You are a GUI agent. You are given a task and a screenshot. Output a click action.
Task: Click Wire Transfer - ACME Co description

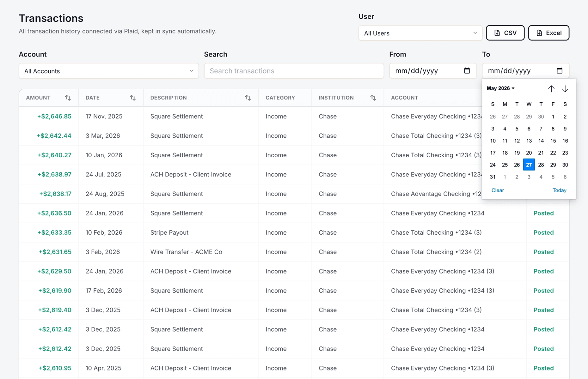186,252
